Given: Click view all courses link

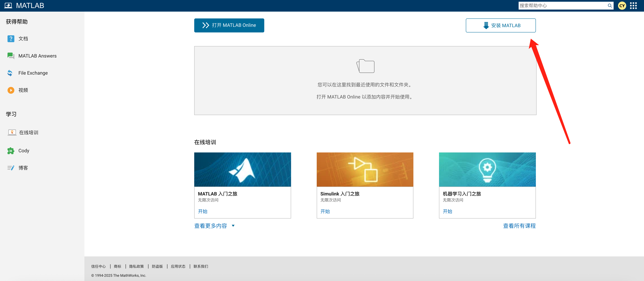Looking at the screenshot, I should click(x=519, y=226).
